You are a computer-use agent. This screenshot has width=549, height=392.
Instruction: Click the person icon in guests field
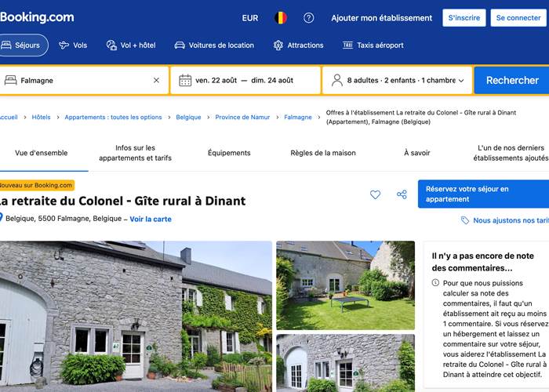(x=336, y=80)
